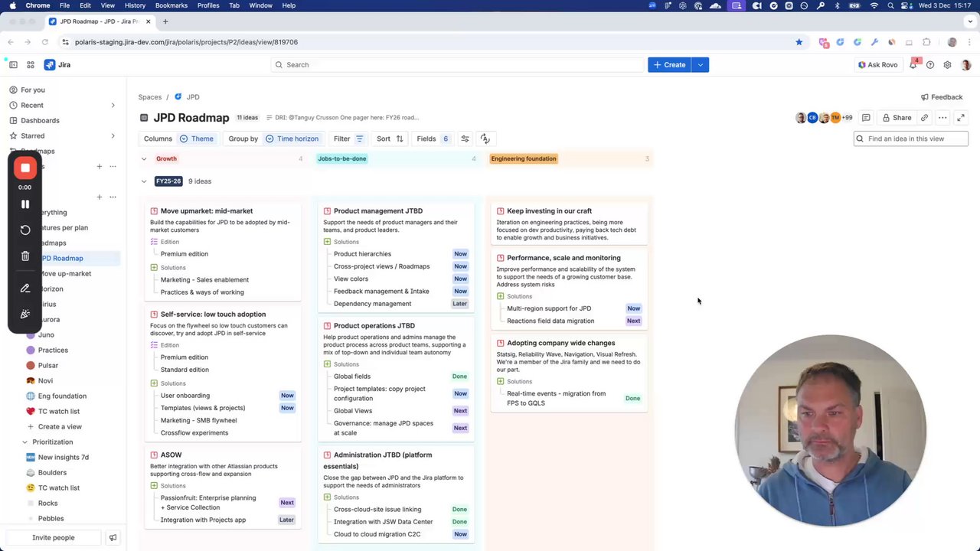980x551 pixels.
Task: Share the roadmap view
Action: 897,118
